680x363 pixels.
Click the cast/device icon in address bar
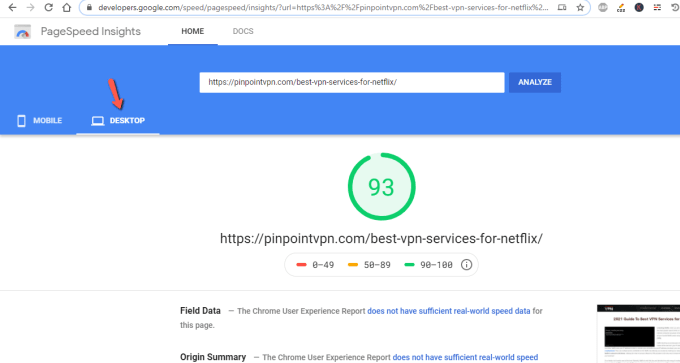(x=562, y=7)
